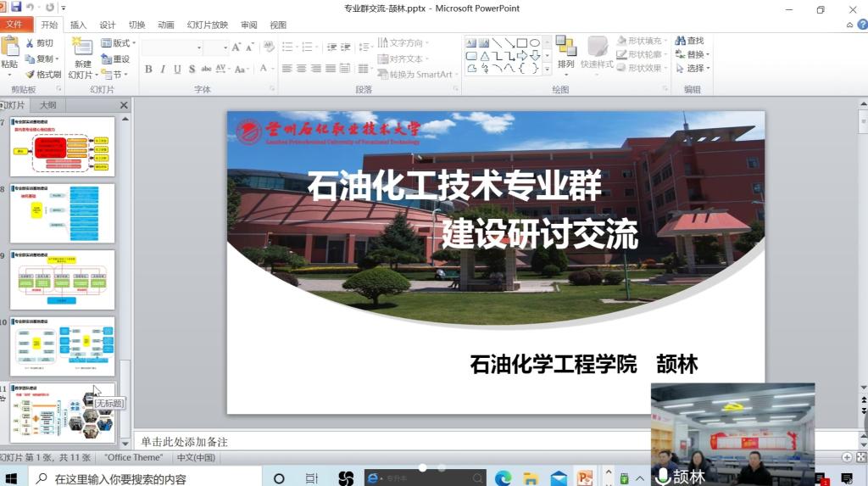Toggle Underline text formatting
The height and width of the screenshot is (486, 868).
coord(177,70)
